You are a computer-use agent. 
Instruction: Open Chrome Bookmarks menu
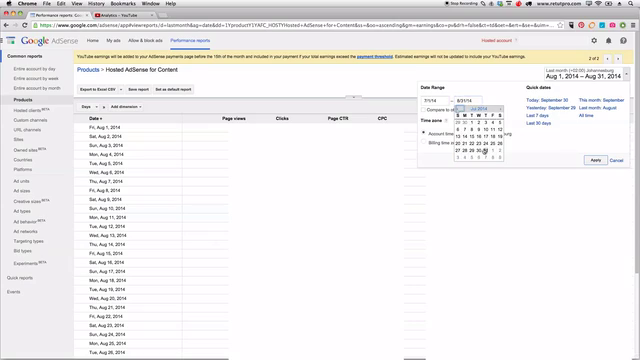coord(123,4)
